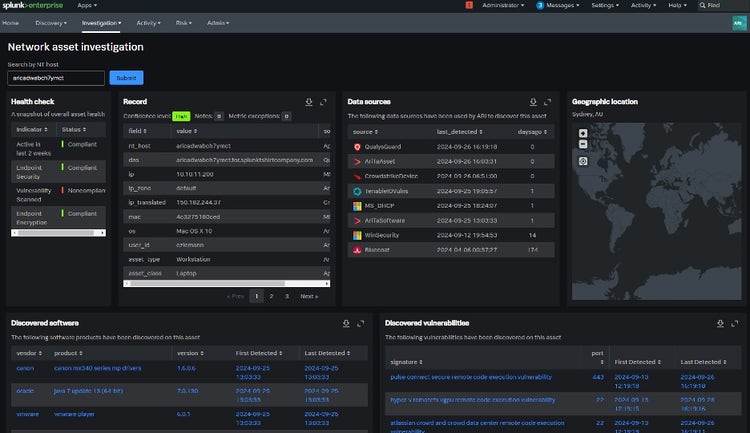
Task: Download the Discovered software table
Action: [x=345, y=323]
